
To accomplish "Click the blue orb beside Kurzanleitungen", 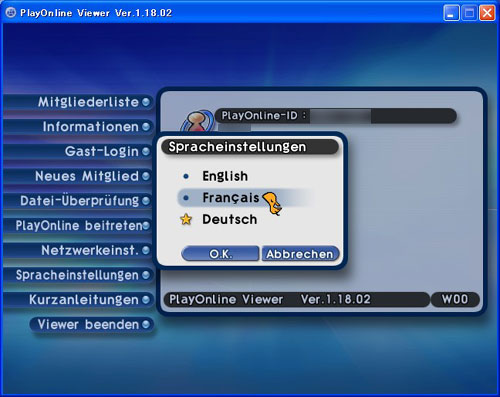I will coord(146,299).
